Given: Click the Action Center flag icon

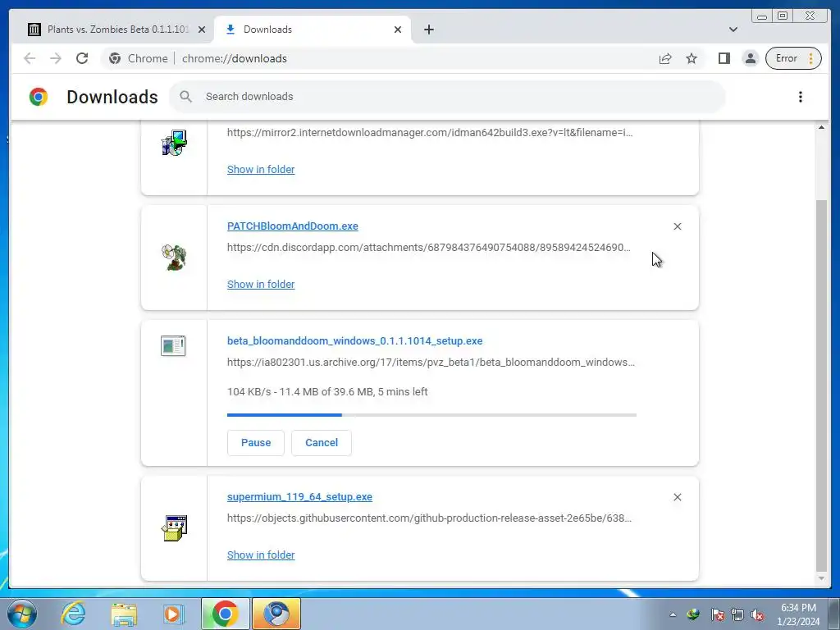Looking at the screenshot, I should (717, 614).
